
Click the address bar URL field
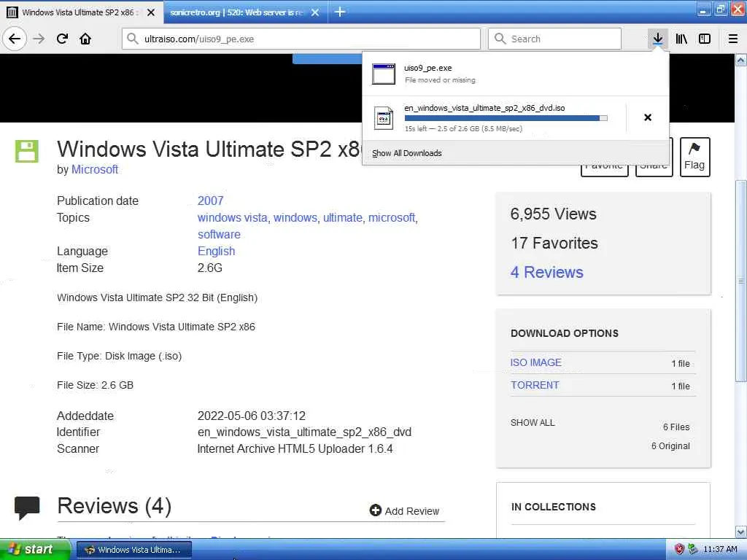[301, 39]
